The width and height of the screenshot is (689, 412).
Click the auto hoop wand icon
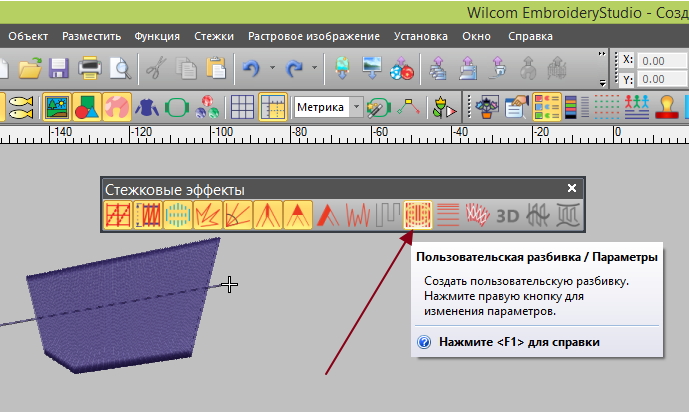click(378, 107)
